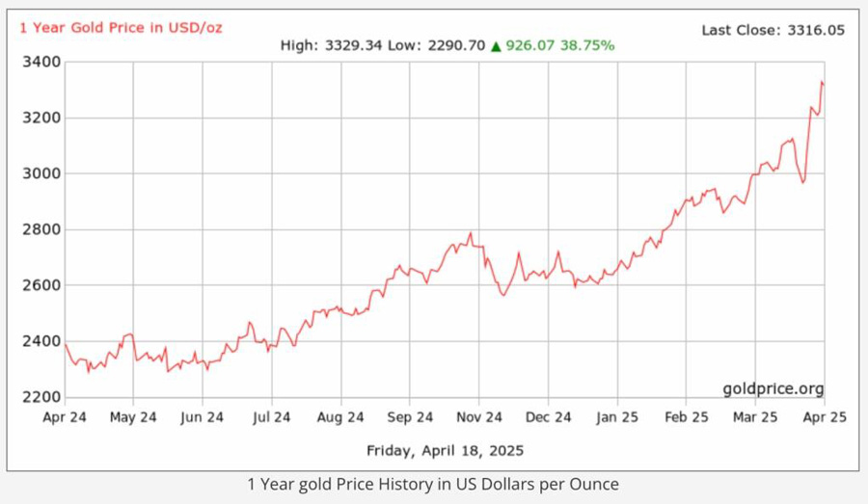Click the 'Apr 24' x-axis label
The image size is (868, 504).
pyautogui.click(x=65, y=417)
